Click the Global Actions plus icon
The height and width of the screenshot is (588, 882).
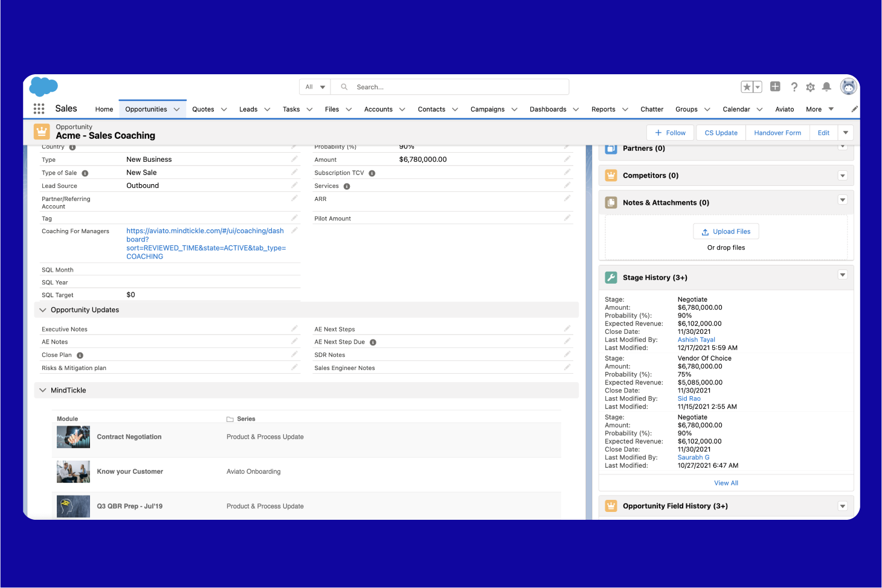(775, 87)
